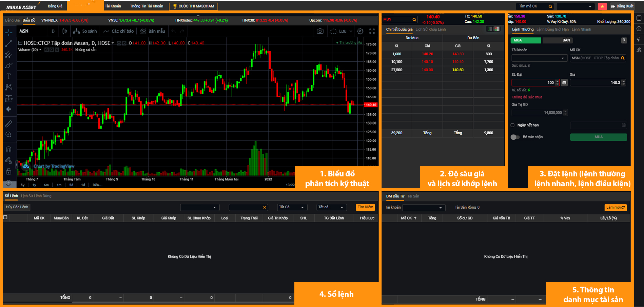This screenshot has height=307, width=644.
Task: Open chart settings via the gear icon
Action: [360, 31]
